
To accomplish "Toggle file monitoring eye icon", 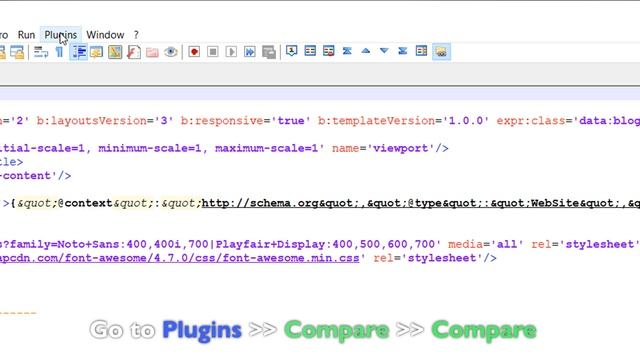I will click(171, 52).
